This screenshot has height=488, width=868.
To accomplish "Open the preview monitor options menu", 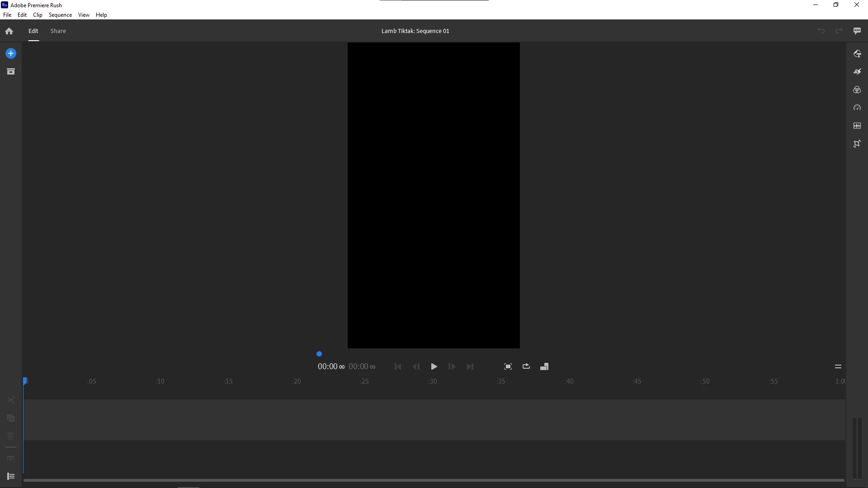I will click(x=838, y=366).
